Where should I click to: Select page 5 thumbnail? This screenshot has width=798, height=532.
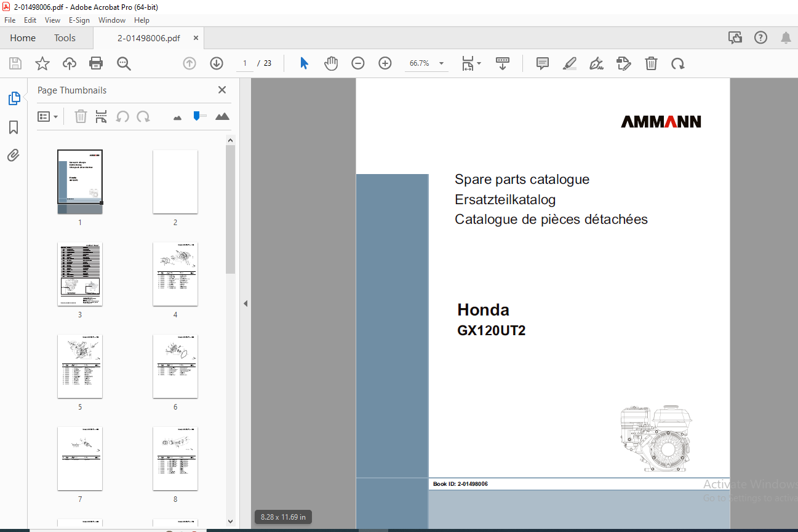pyautogui.click(x=80, y=366)
